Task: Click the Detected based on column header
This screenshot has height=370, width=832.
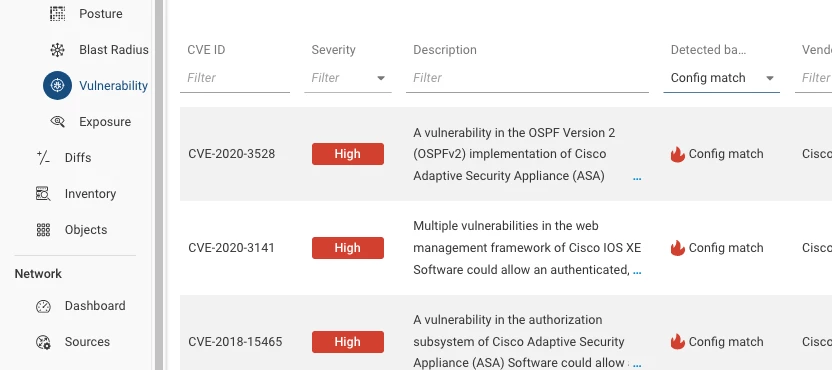Action: (708, 50)
